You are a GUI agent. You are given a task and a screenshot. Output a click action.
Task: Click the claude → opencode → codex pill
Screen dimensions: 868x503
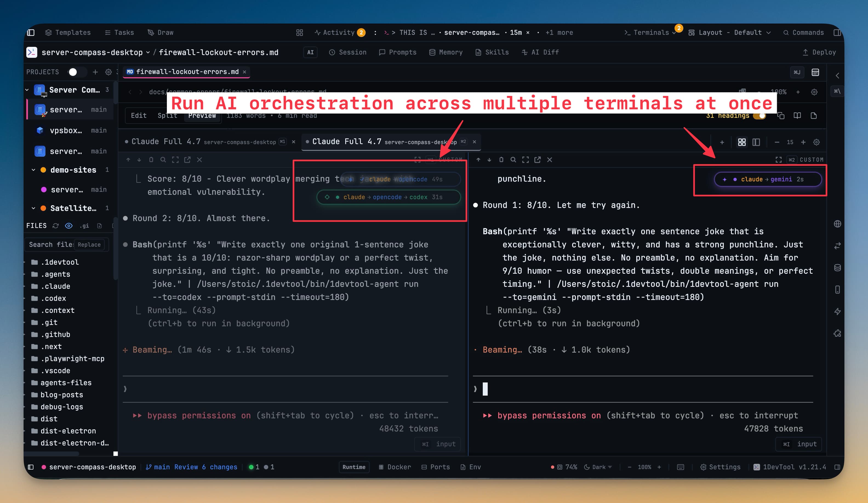[x=389, y=197]
